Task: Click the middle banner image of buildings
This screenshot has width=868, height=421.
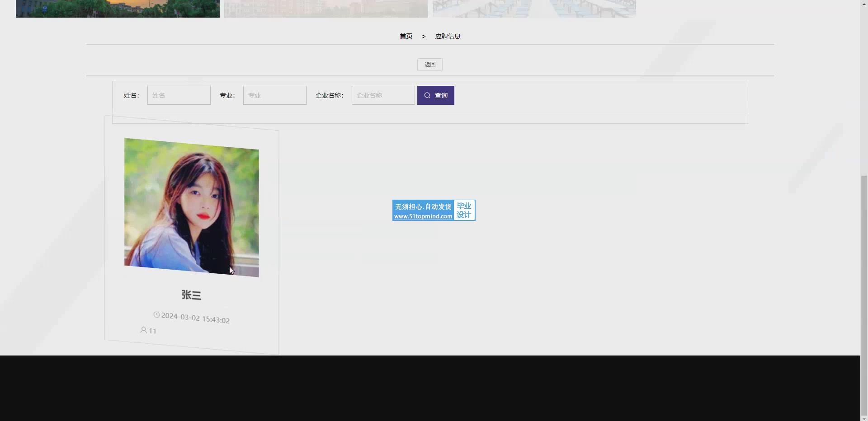Action: point(326,9)
